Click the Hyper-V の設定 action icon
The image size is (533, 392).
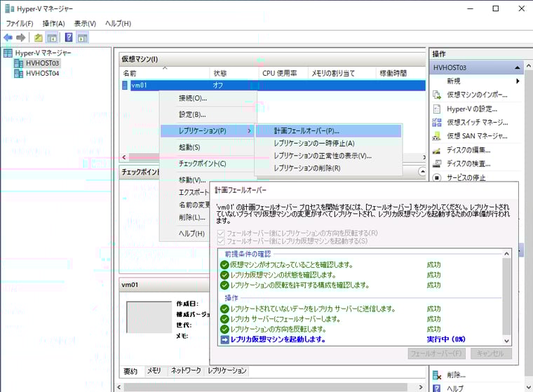(437, 109)
